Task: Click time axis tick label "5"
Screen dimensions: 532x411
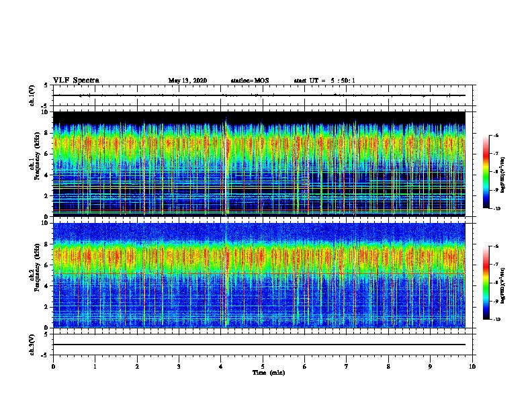Action: [x=263, y=367]
